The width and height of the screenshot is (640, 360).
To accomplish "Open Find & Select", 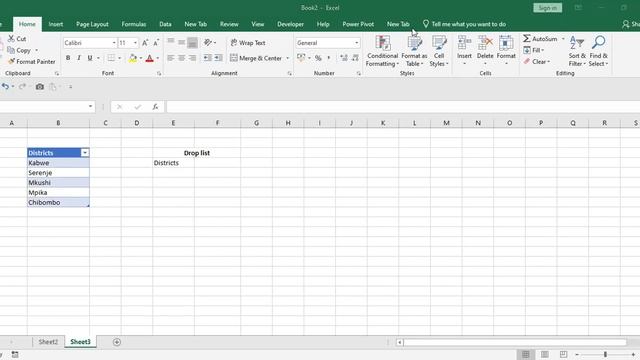I will click(x=598, y=51).
